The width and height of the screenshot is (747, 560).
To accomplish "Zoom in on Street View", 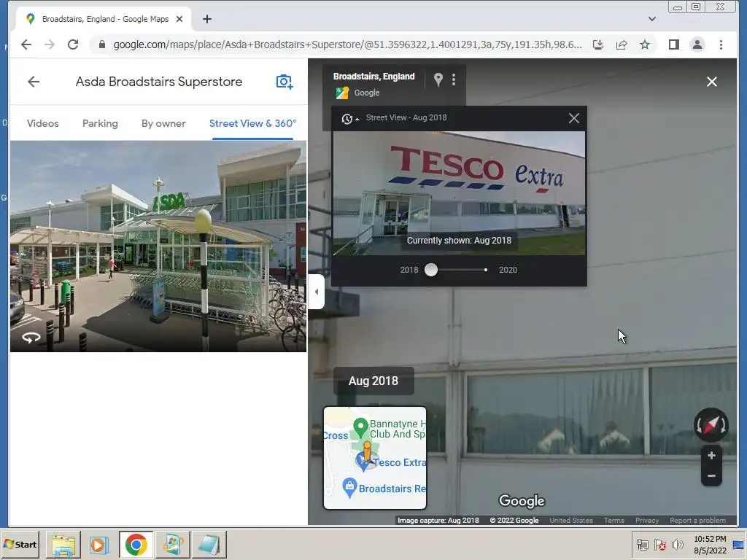I will click(711, 456).
